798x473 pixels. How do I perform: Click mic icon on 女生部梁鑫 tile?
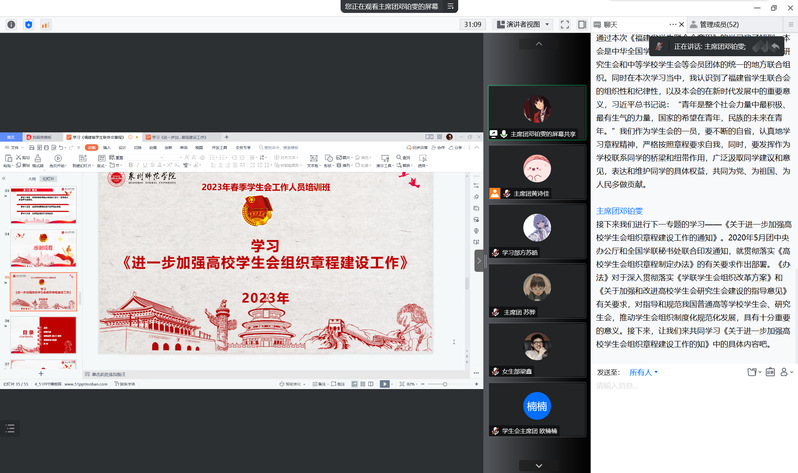pyautogui.click(x=495, y=371)
